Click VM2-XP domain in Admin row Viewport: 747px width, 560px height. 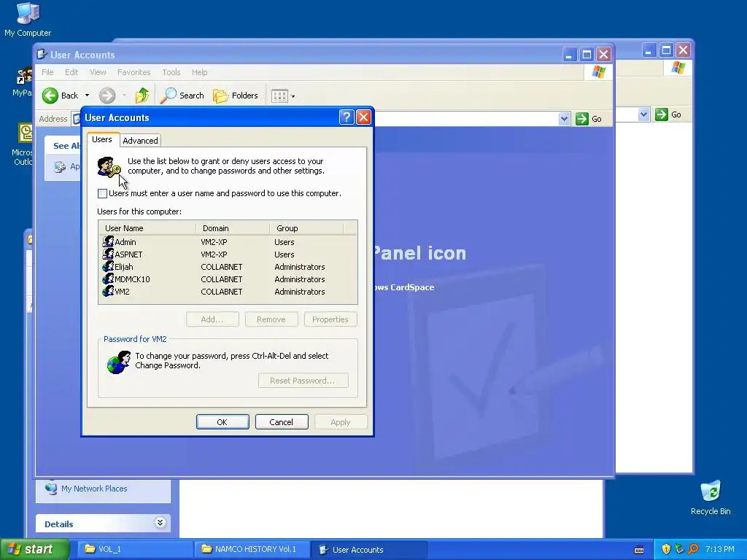point(214,242)
